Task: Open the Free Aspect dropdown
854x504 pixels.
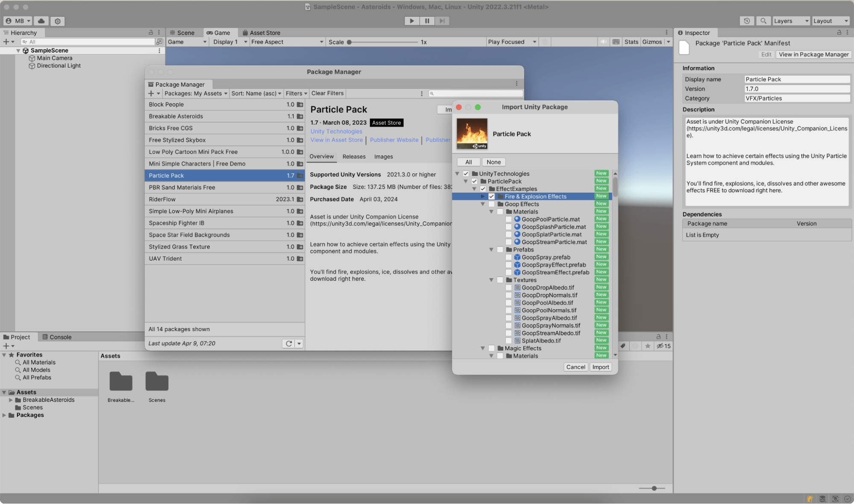Action: pos(286,41)
